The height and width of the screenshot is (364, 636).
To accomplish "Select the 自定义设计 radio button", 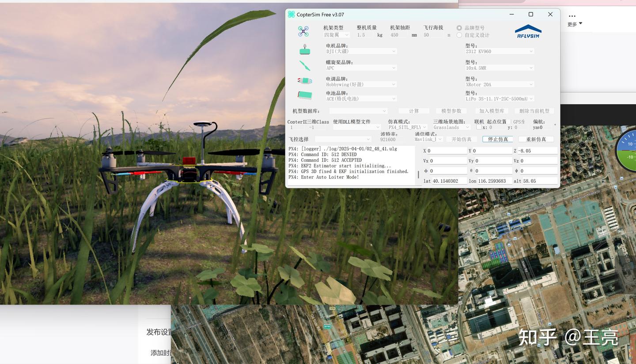I will [x=458, y=35].
